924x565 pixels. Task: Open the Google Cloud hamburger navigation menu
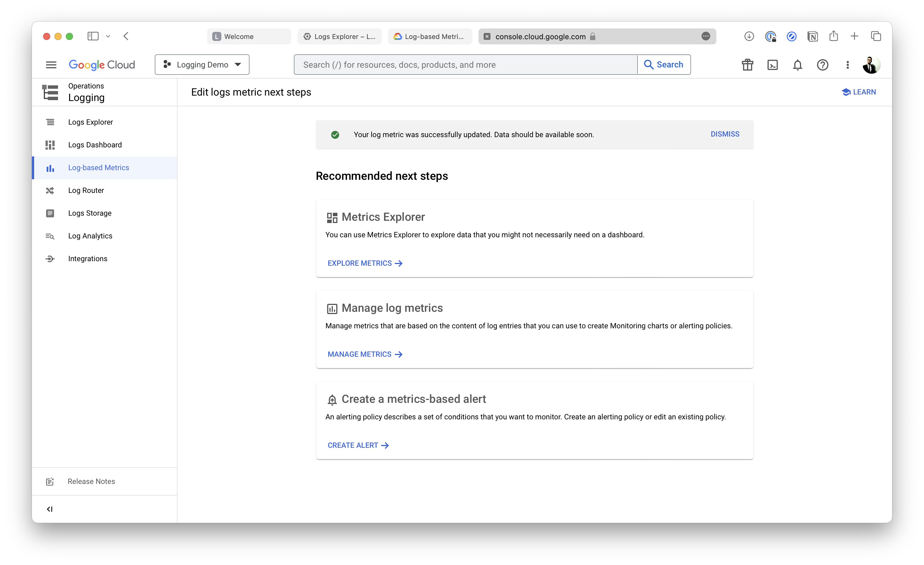(51, 65)
